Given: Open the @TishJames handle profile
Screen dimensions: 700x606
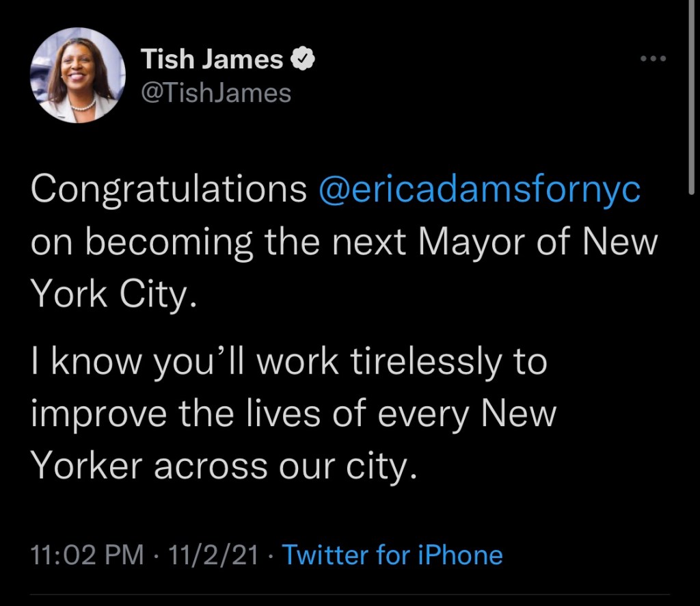Looking at the screenshot, I should (x=215, y=92).
